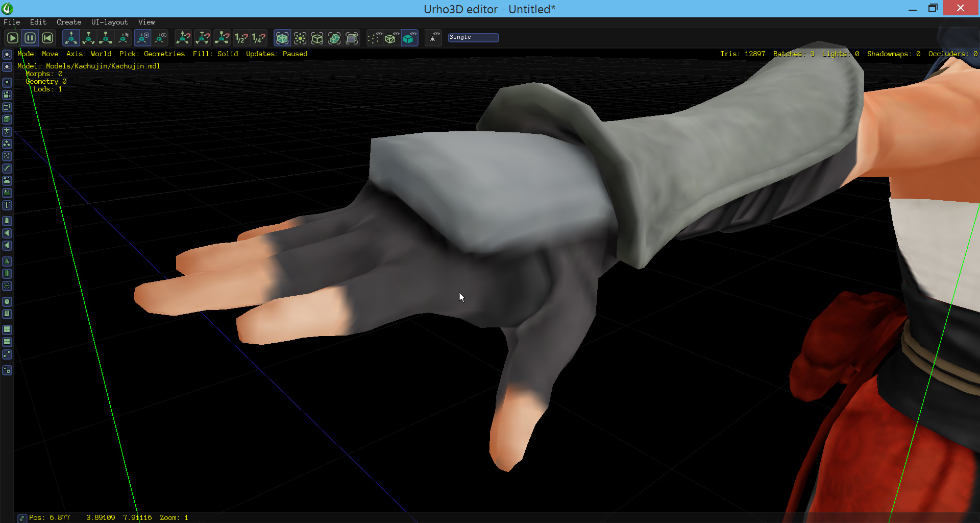Image resolution: width=980 pixels, height=523 pixels.
Task: Create a Light component
Action: (7, 82)
